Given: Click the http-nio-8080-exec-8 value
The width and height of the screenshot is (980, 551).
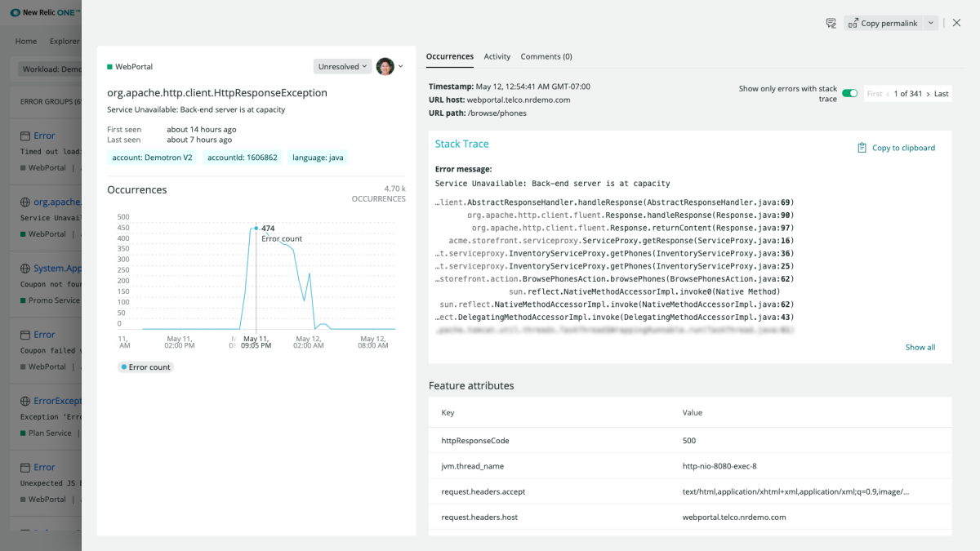Looking at the screenshot, I should pos(719,466).
